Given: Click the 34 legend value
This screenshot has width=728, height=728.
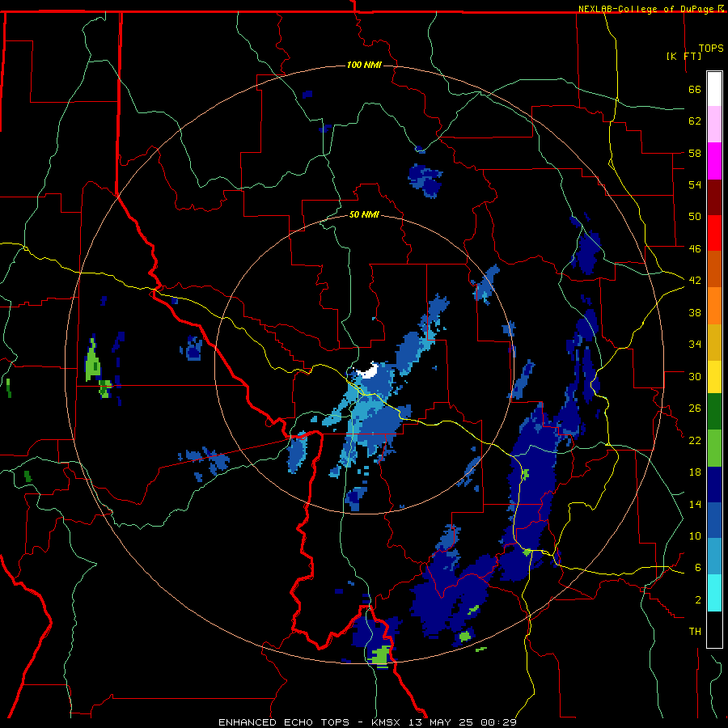Looking at the screenshot, I should pos(695,345).
